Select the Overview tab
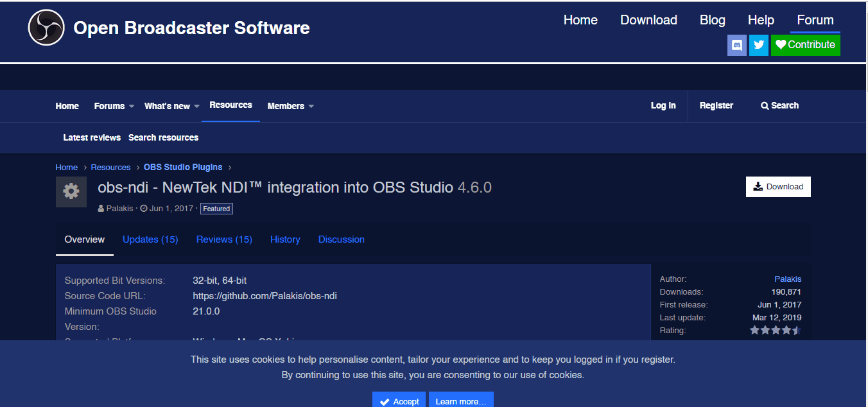This screenshot has height=407, width=868. pyautogui.click(x=85, y=239)
